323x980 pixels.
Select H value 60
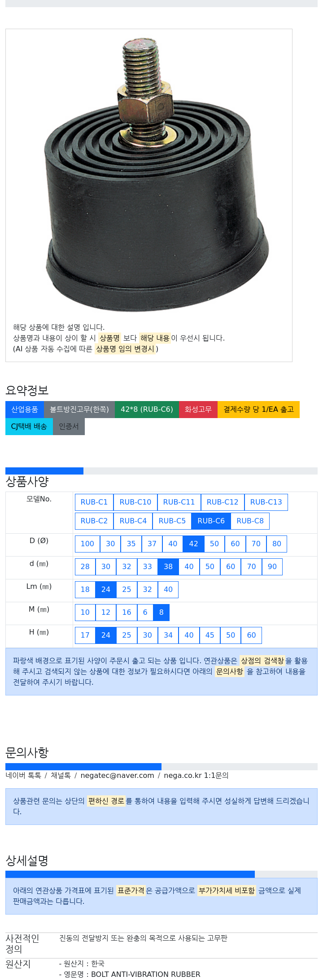tap(252, 635)
